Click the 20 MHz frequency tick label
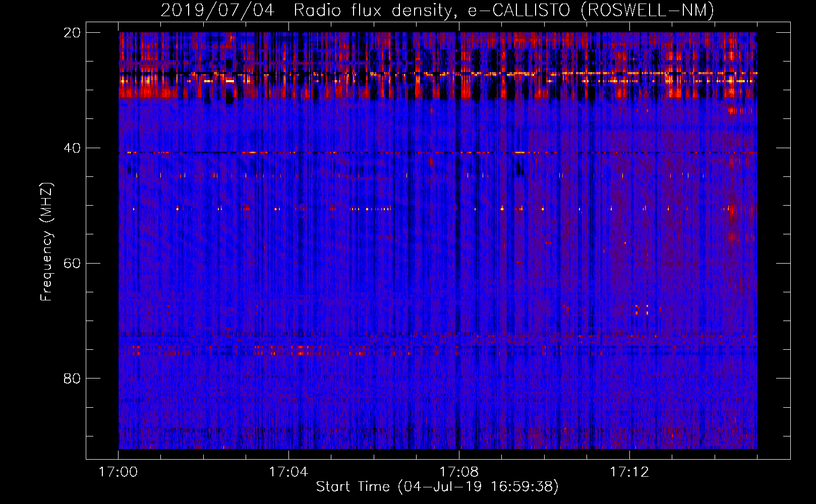 [x=72, y=33]
